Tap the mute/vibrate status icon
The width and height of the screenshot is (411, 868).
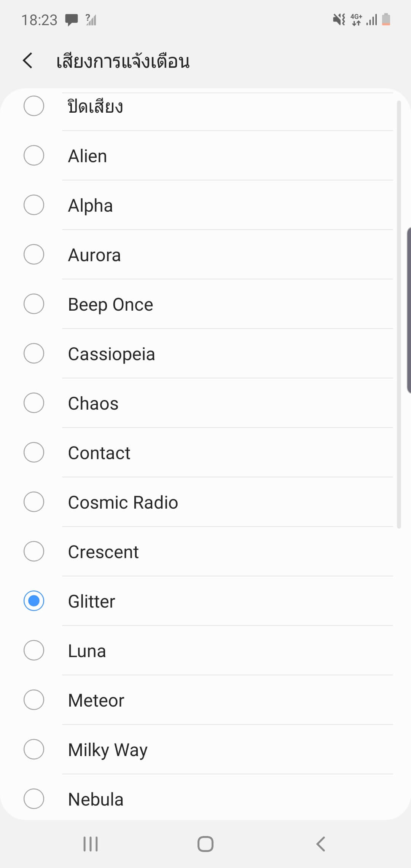tap(339, 19)
